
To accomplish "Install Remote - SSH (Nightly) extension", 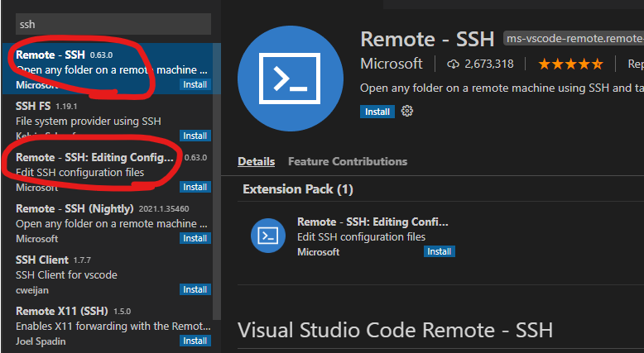I will pos(195,238).
